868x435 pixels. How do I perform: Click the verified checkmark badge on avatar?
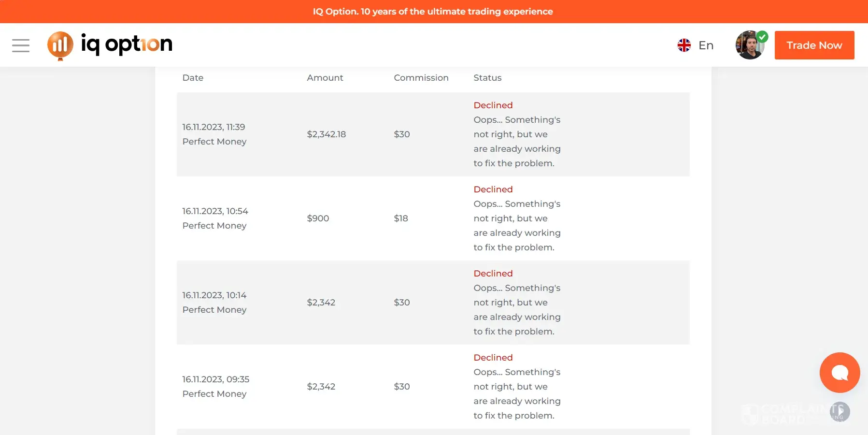[x=762, y=36]
